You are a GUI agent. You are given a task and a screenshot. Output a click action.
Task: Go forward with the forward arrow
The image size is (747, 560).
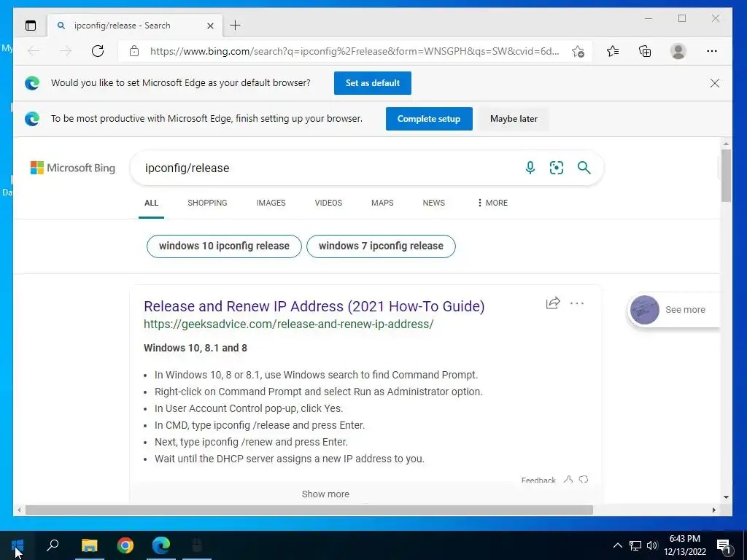[66, 51]
